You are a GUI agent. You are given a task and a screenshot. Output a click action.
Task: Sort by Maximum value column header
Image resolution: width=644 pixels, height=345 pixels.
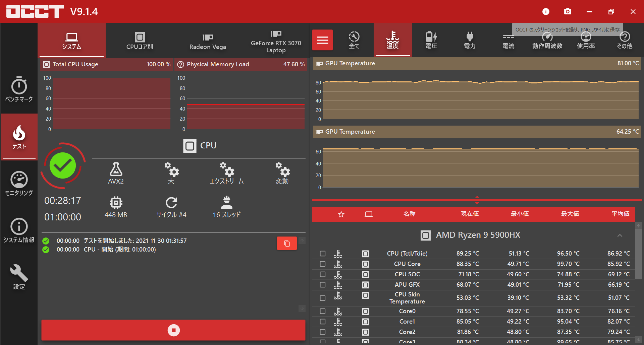570,214
